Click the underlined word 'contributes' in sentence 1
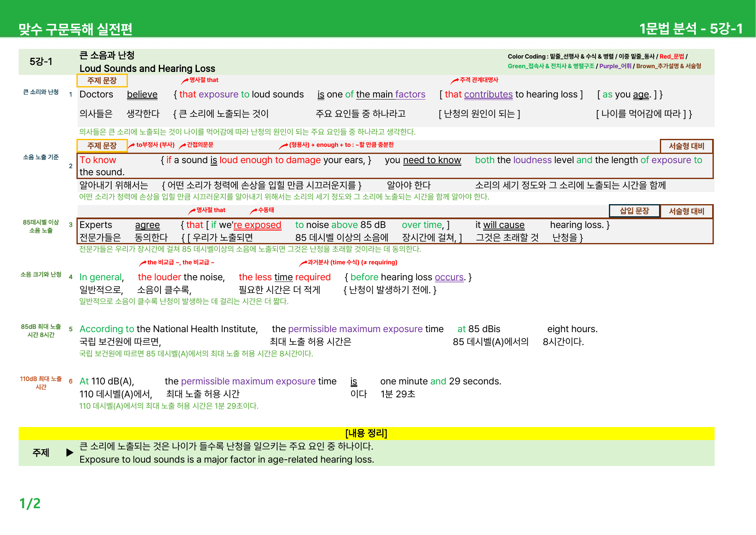The height and width of the screenshot is (535, 756). pos(488,95)
